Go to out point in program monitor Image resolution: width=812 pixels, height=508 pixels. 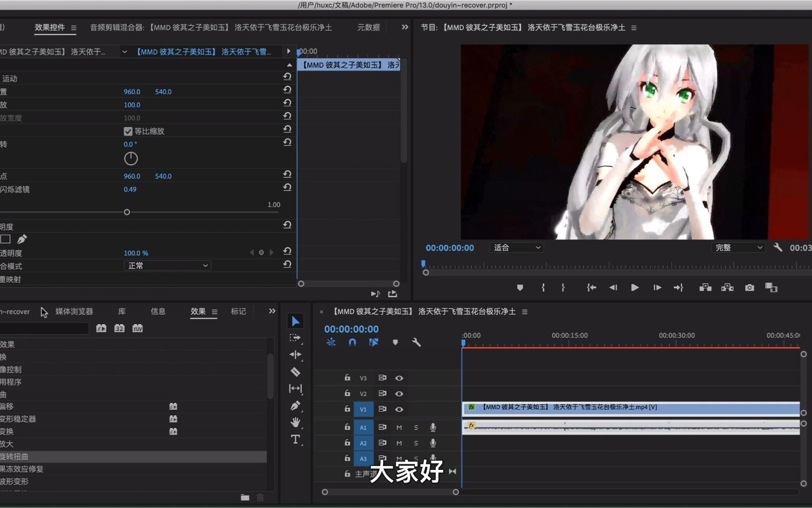coord(679,287)
